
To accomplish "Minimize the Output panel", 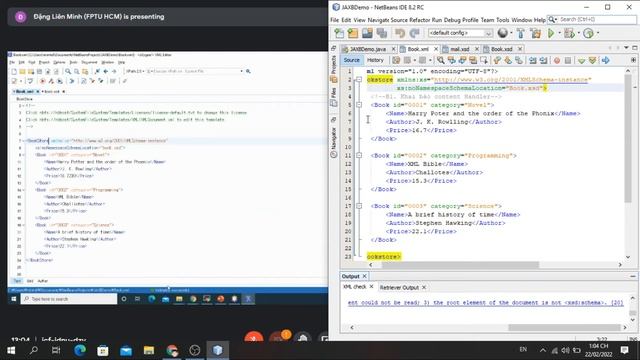I will [632, 276].
